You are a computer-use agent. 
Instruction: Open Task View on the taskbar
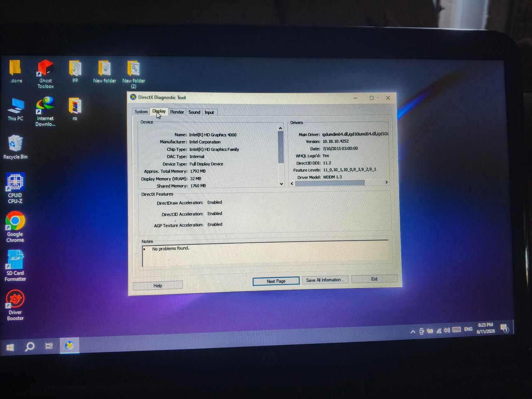pos(49,346)
